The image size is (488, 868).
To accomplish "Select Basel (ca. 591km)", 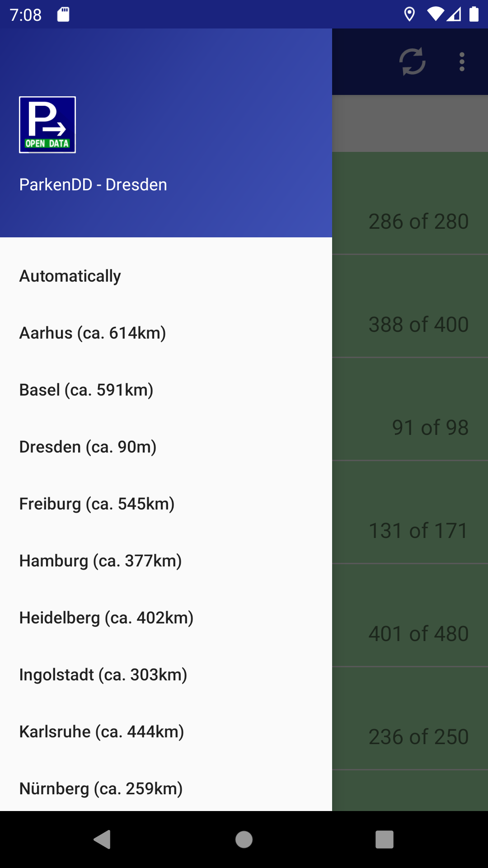I will pos(86,390).
